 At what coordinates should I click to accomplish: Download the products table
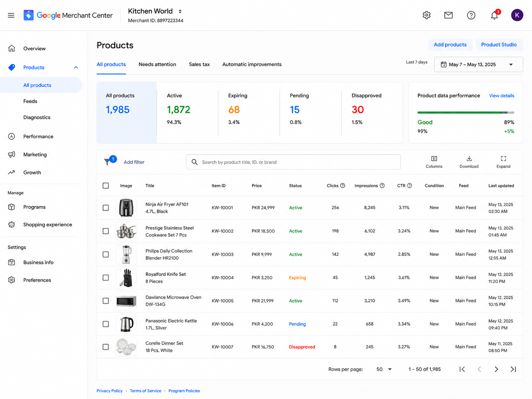pos(469,162)
